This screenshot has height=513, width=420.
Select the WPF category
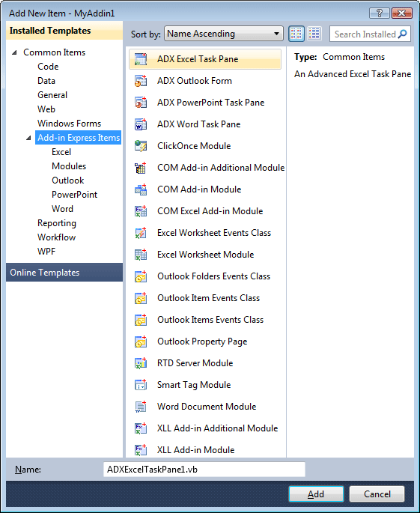[46, 252]
